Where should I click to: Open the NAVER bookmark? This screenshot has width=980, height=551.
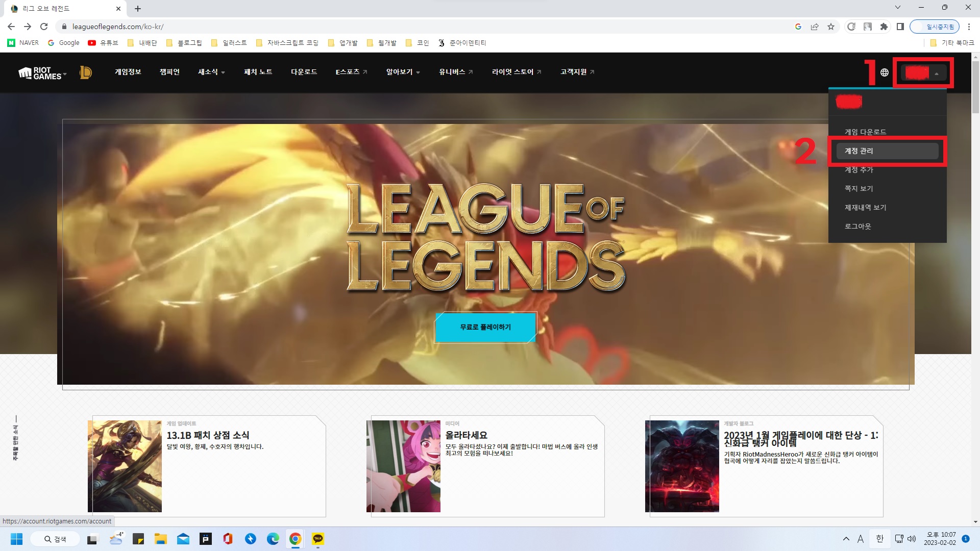pos(23,43)
